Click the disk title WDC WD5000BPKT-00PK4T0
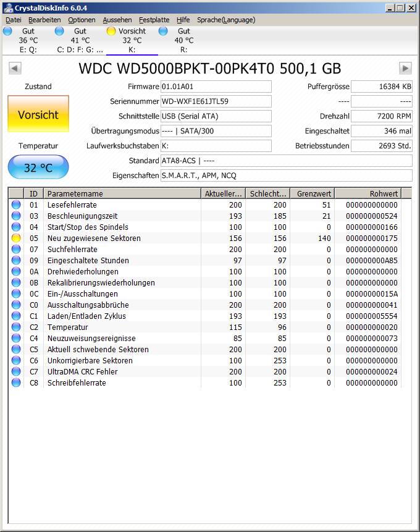The image size is (420, 532). 210,69
